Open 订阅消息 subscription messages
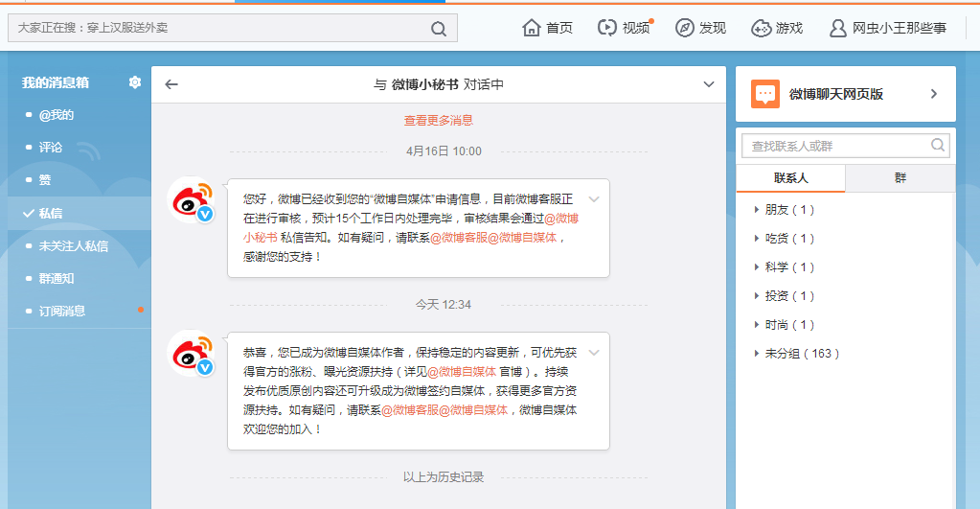Viewport: 980px width, 509px height. [x=62, y=312]
